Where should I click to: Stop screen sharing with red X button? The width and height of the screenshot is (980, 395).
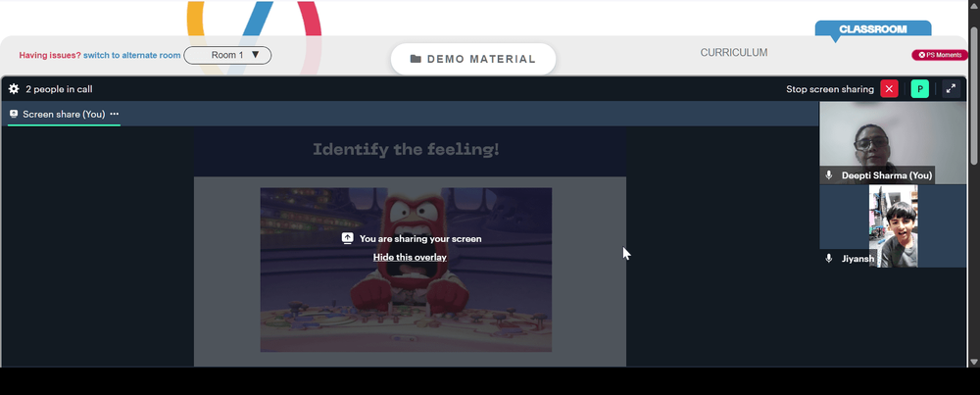[x=889, y=89]
